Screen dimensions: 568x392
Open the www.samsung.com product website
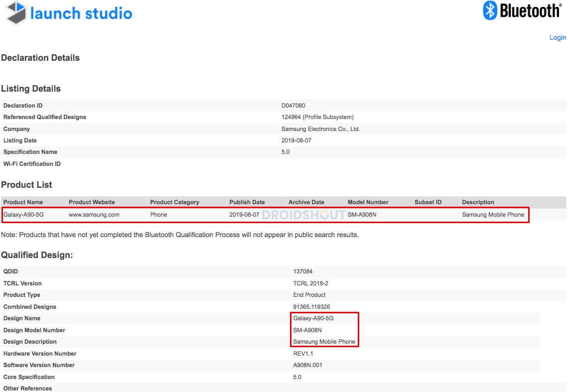(x=94, y=215)
